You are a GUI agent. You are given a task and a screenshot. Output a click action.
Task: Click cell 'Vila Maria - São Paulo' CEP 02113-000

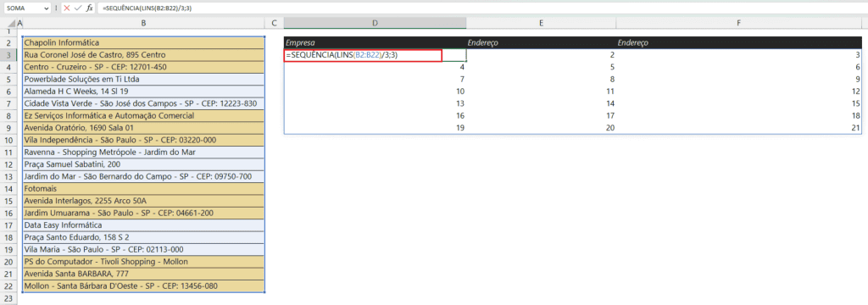tap(143, 250)
